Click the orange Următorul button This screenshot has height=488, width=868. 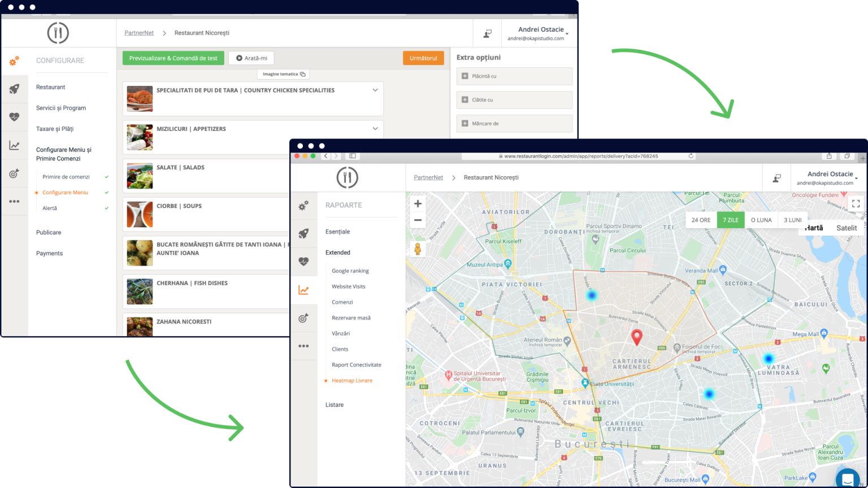pyautogui.click(x=423, y=58)
